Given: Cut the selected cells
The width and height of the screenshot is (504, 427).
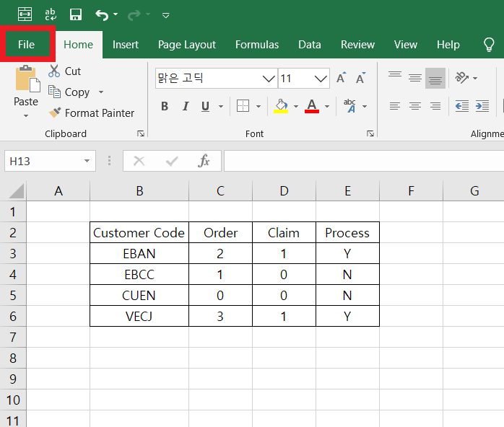Looking at the screenshot, I should [x=64, y=71].
